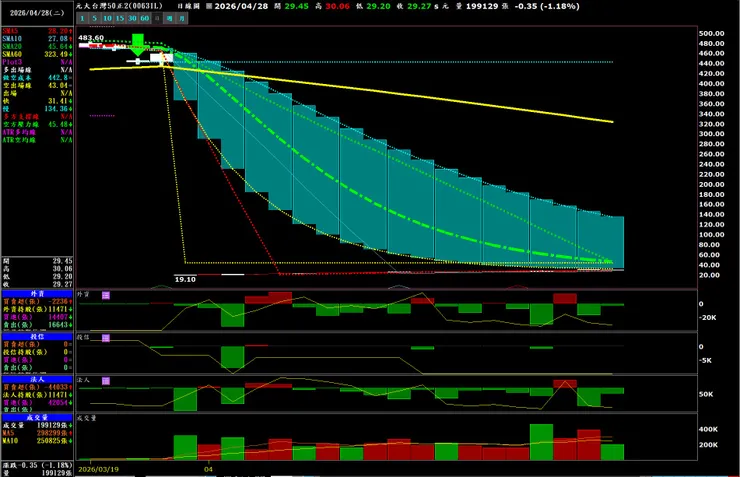Switch to the 60-minute timeframe button
This screenshot has height=477, width=740.
click(145, 18)
